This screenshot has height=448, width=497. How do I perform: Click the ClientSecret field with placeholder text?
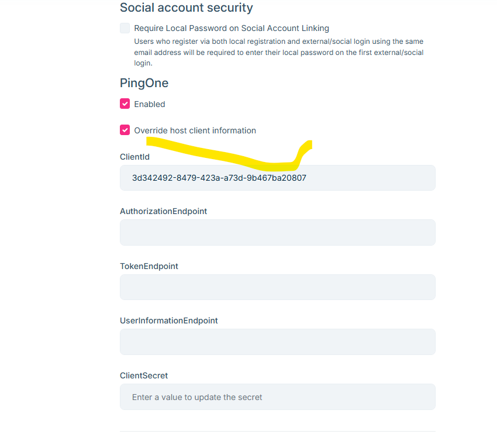[278, 397]
